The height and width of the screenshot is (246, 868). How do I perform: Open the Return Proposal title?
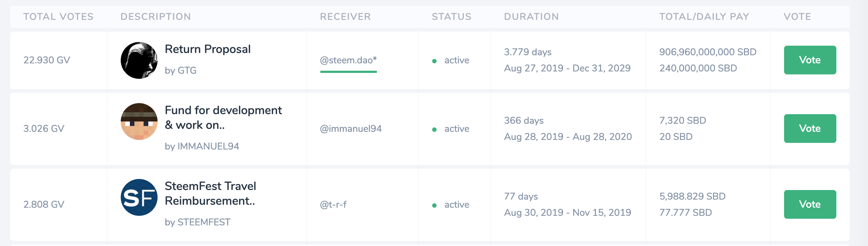click(208, 49)
